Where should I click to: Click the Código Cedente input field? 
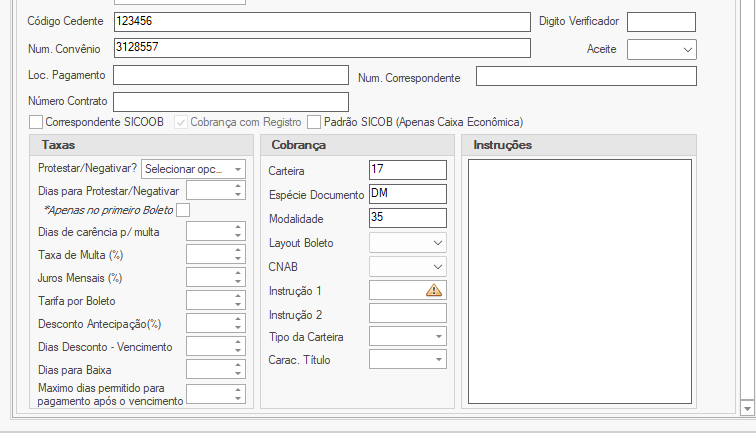coord(320,22)
